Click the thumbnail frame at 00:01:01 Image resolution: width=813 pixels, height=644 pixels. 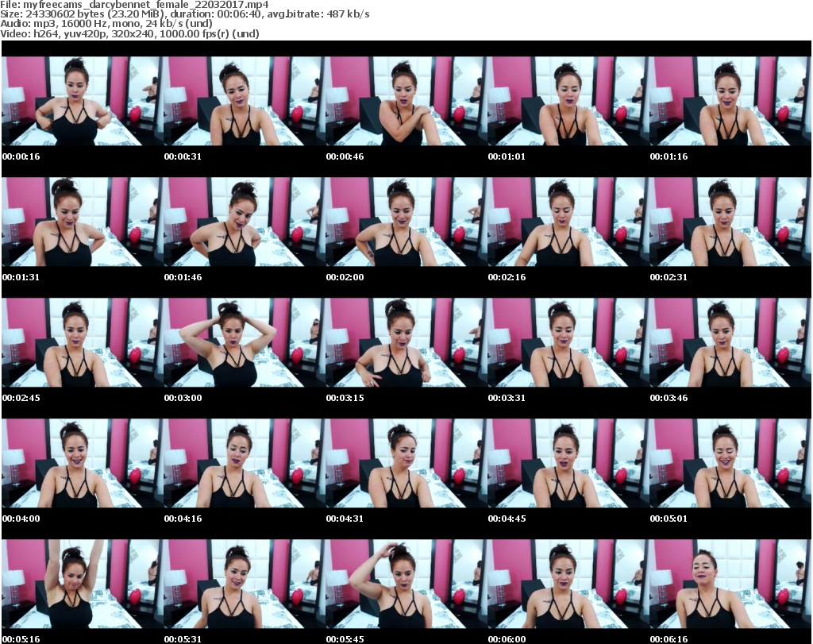pos(568,101)
